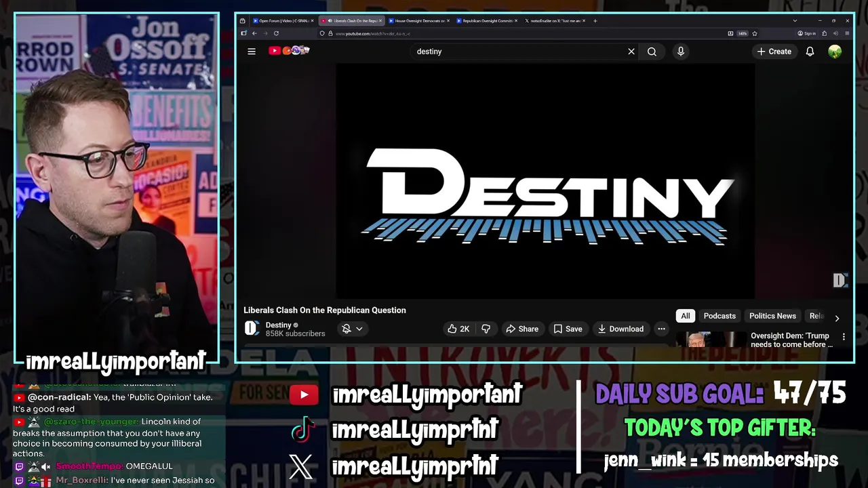
Task: Close the 'Liberals Clash On the Repu' tab
Action: point(380,20)
